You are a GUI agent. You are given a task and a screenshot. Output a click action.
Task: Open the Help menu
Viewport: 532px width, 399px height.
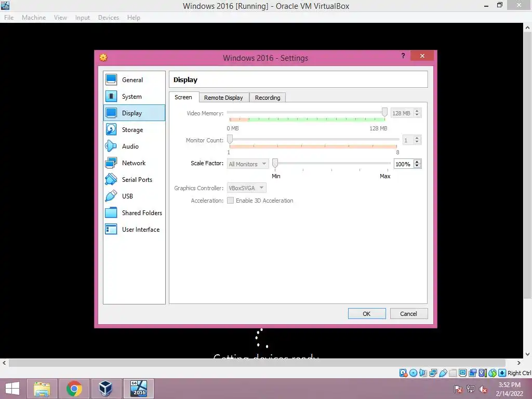134,17
